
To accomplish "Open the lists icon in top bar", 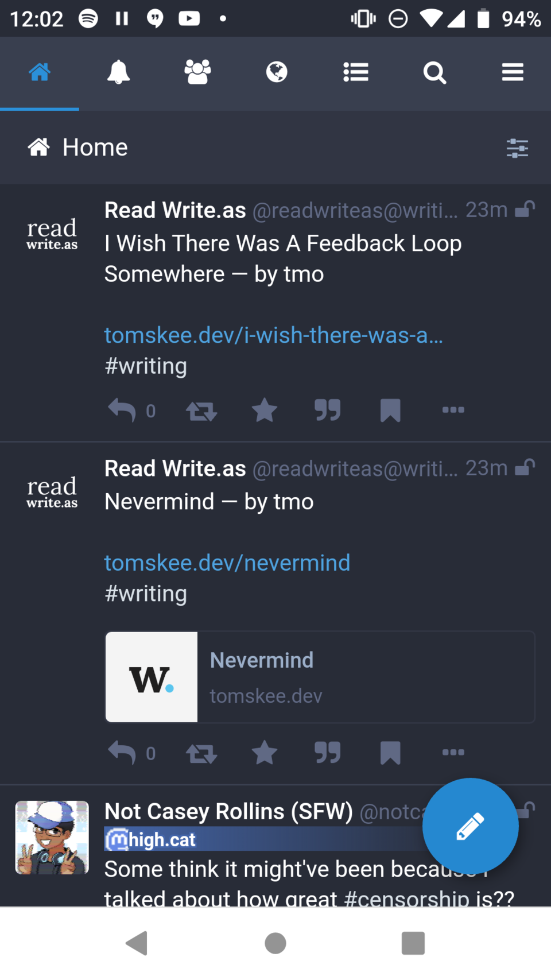I will click(x=356, y=72).
